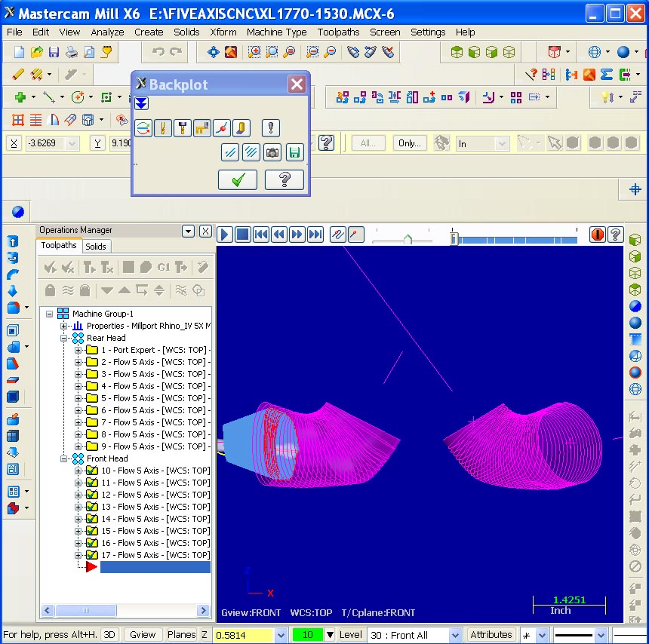Click the green disk save icon in Backplot
This screenshot has height=644, width=649.
(295, 152)
